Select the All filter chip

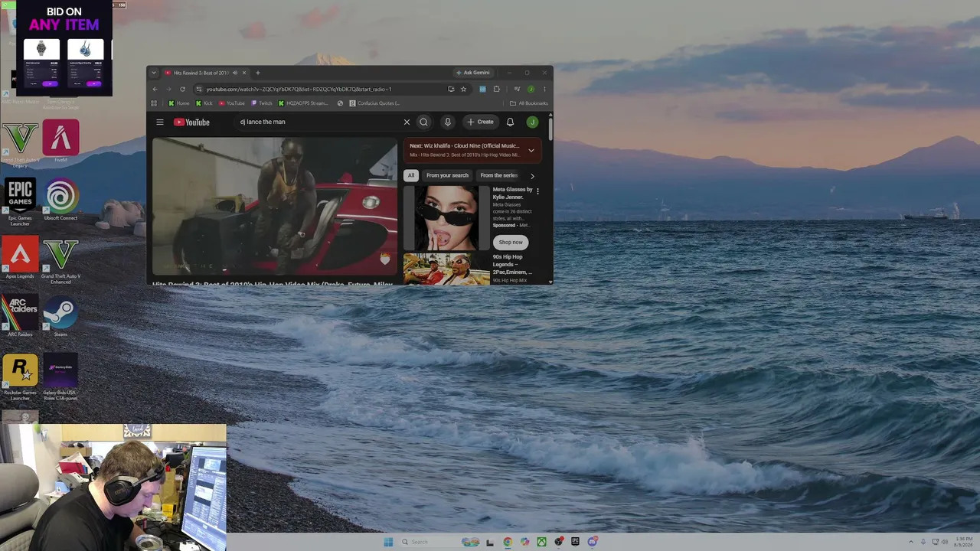[411, 175]
